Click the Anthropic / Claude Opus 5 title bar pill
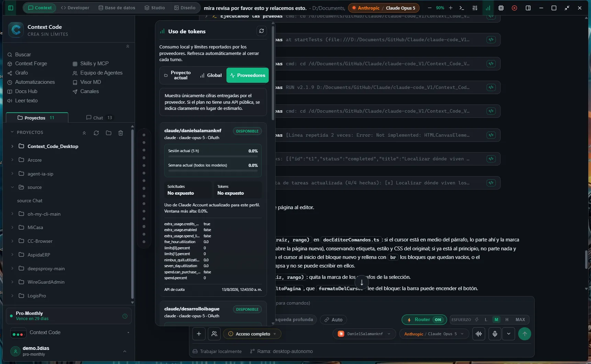The image size is (591, 364). point(384,8)
